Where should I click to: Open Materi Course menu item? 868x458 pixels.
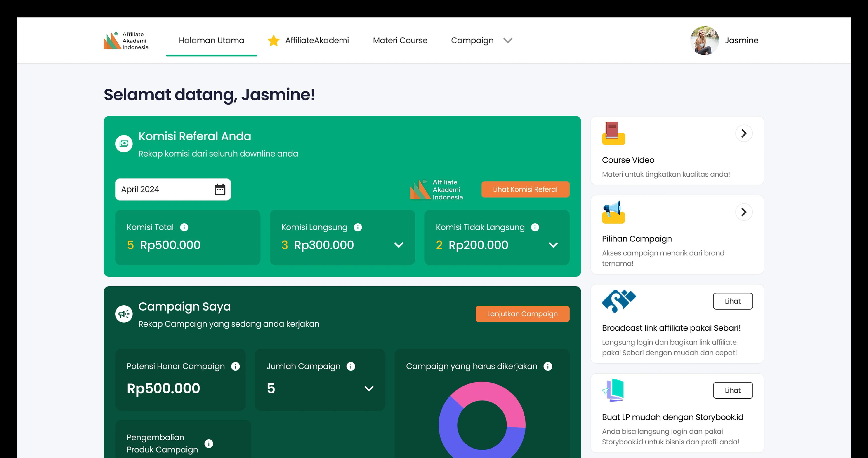pos(400,40)
